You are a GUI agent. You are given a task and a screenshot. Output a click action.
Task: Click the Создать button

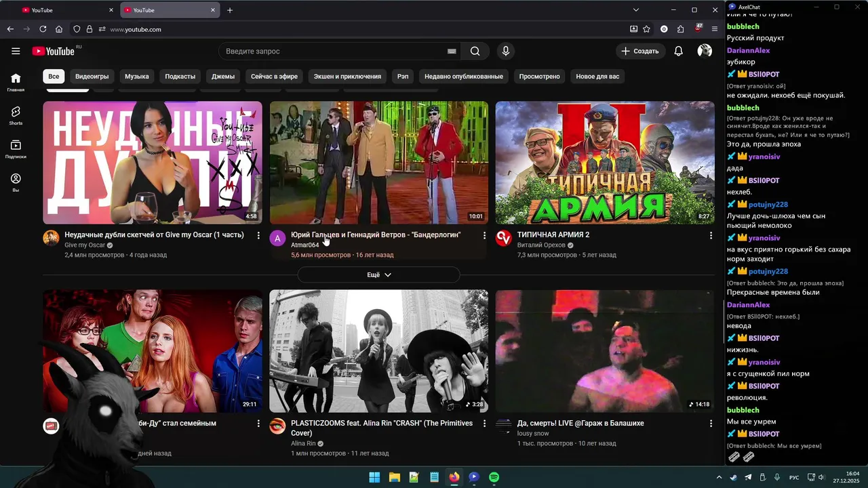(641, 51)
